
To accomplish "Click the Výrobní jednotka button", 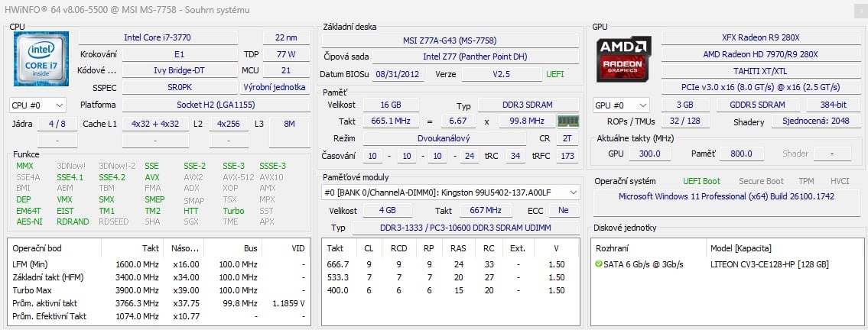I will pos(275,87).
